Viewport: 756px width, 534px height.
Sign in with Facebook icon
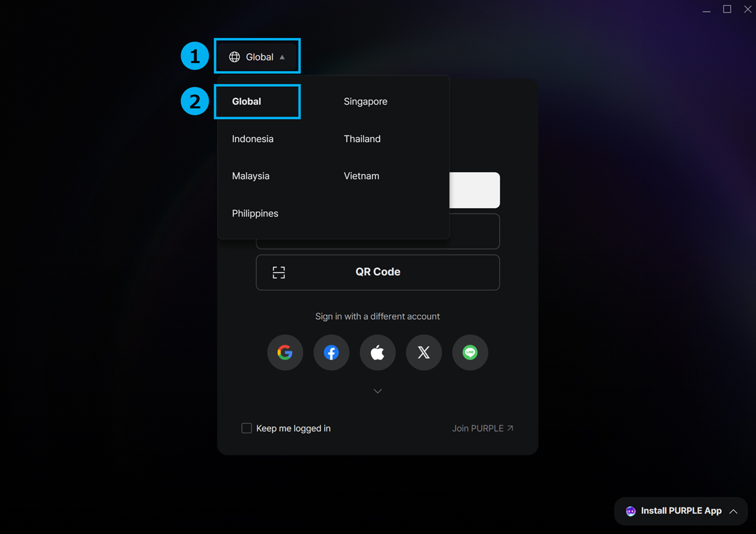[x=331, y=352]
